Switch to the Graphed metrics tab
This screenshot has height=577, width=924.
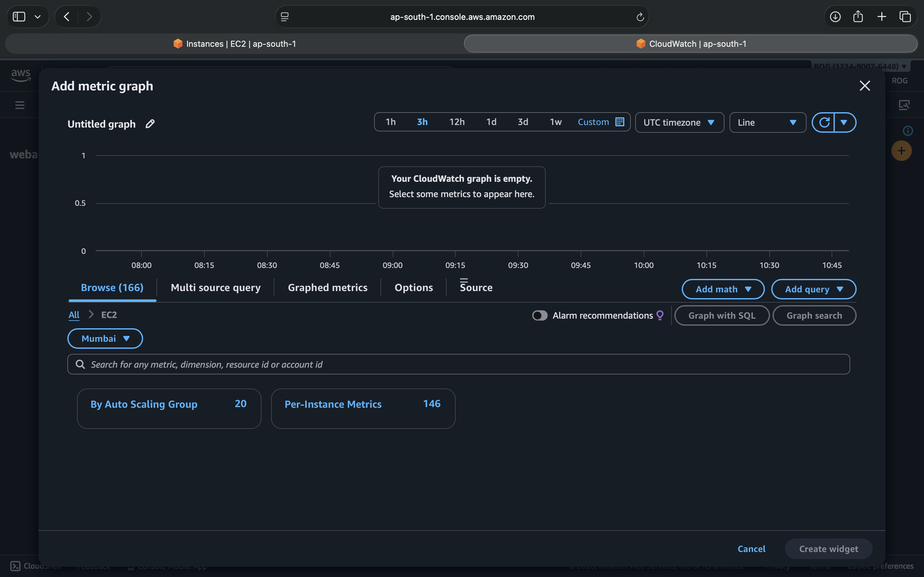point(327,288)
